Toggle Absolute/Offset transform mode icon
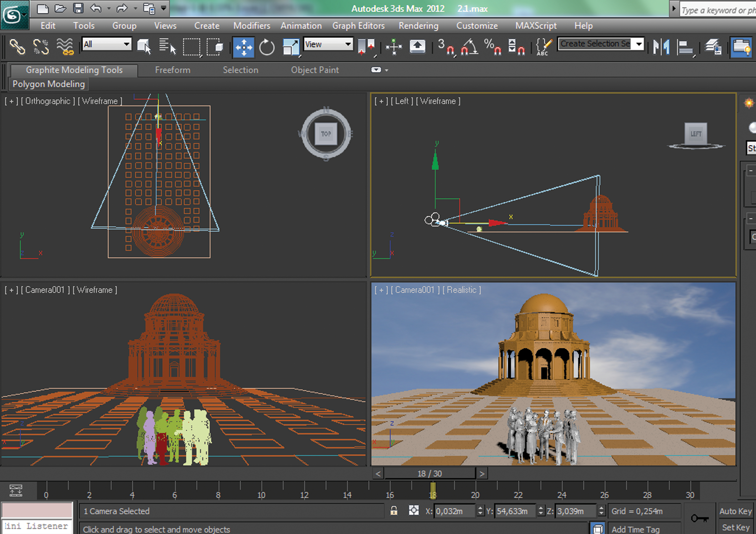 pos(414,511)
